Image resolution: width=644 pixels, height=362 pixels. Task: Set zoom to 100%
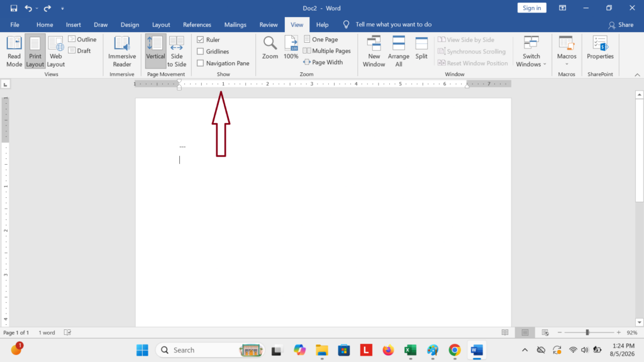pyautogui.click(x=291, y=48)
